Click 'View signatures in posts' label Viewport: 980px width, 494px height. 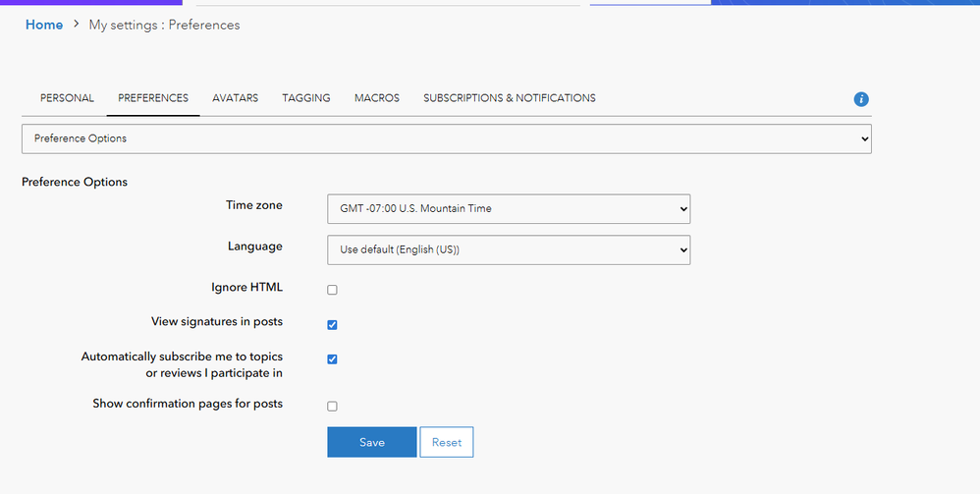point(217,322)
